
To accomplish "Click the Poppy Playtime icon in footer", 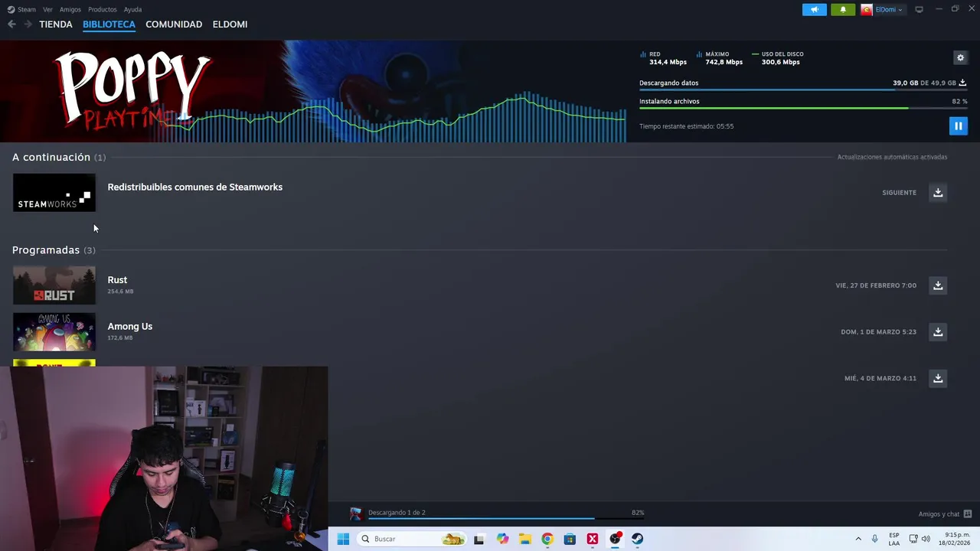I will 355,514.
